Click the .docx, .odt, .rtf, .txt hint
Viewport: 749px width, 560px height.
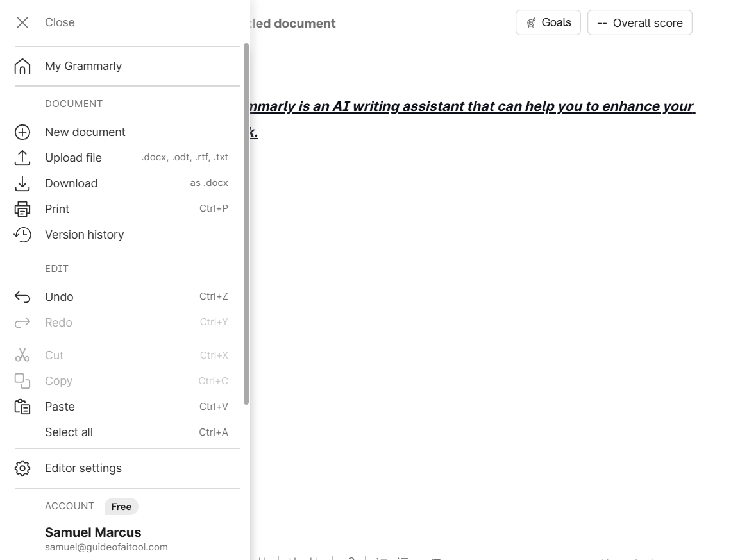tap(185, 157)
